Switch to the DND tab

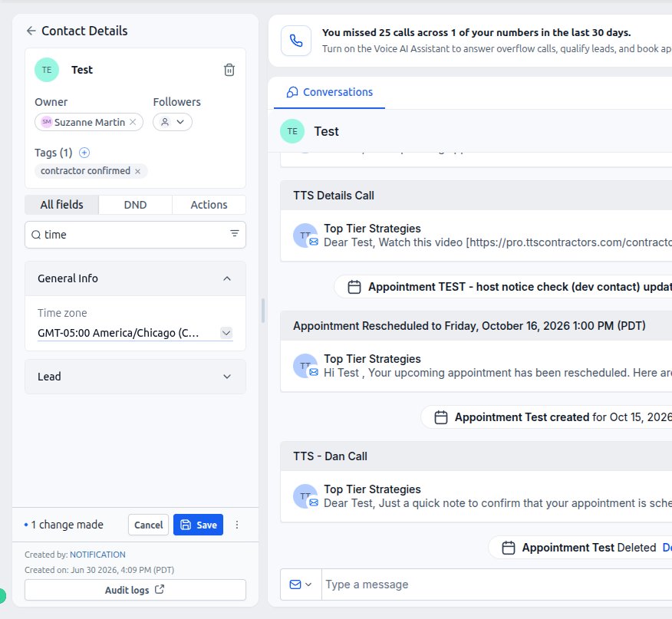point(136,205)
